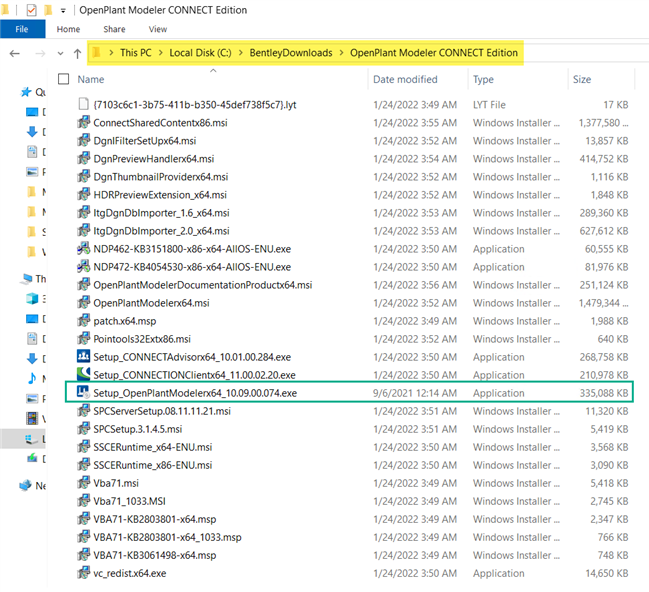The height and width of the screenshot is (592, 649).
Task: Open Quick access in navigation pane
Action: pyautogui.click(x=33, y=92)
